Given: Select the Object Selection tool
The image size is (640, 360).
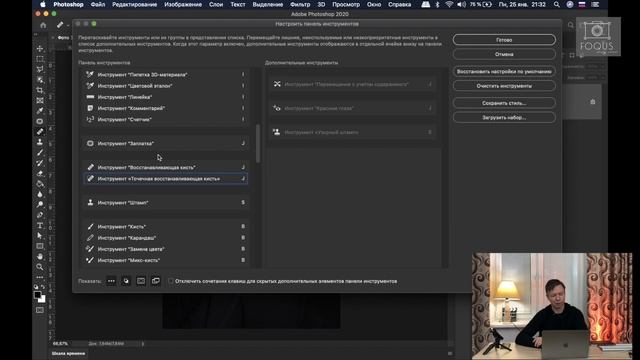Looking at the screenshot, I should tap(40, 80).
